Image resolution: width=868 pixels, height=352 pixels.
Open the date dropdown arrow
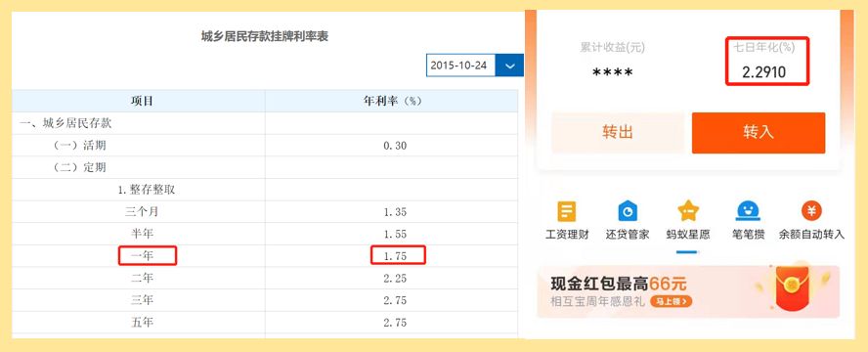tap(509, 66)
